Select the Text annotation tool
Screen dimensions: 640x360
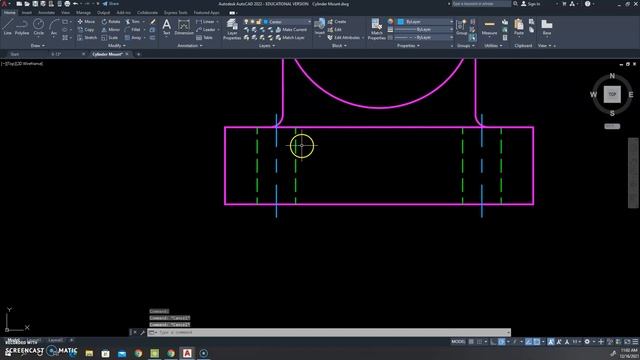tap(167, 27)
